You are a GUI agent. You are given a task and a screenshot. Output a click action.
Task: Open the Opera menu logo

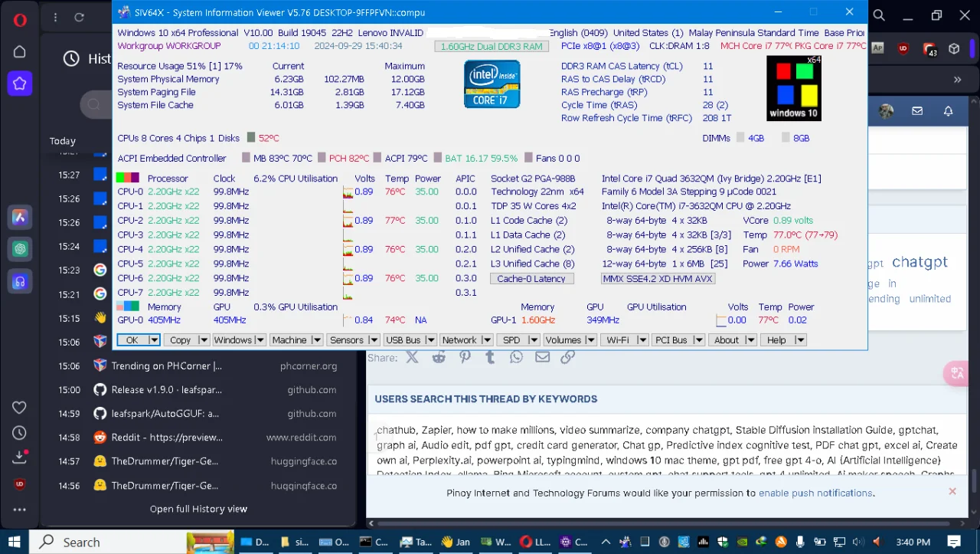pos(20,20)
